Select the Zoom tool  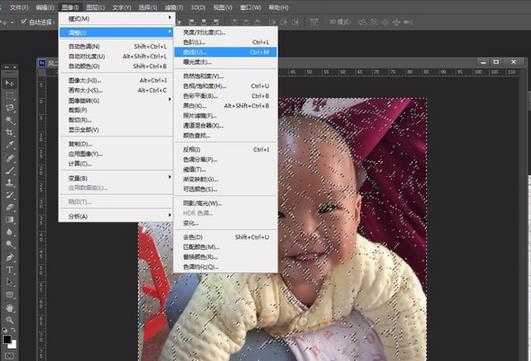point(9,320)
